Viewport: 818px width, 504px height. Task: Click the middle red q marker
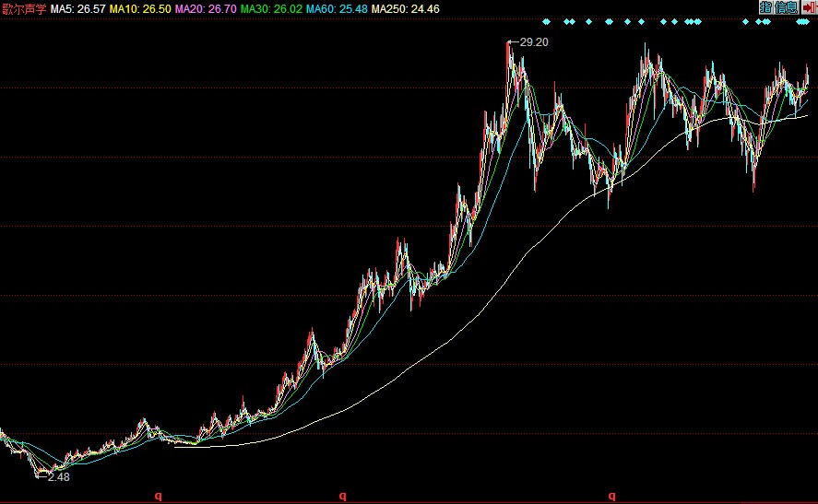coord(342,496)
